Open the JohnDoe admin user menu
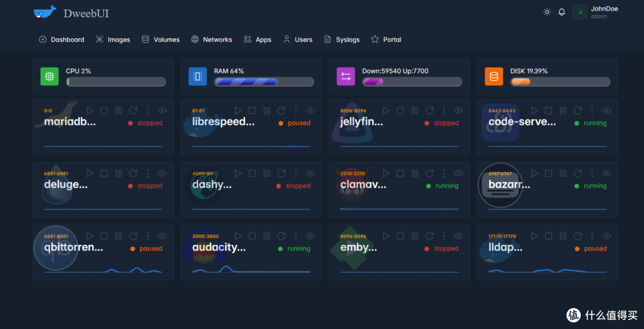The height and width of the screenshot is (329, 644). [596, 13]
